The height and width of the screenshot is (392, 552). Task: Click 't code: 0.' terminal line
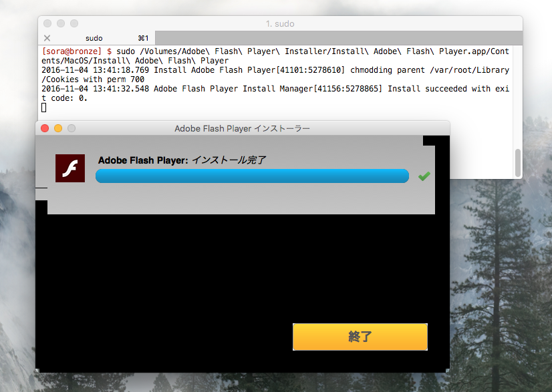click(x=64, y=98)
